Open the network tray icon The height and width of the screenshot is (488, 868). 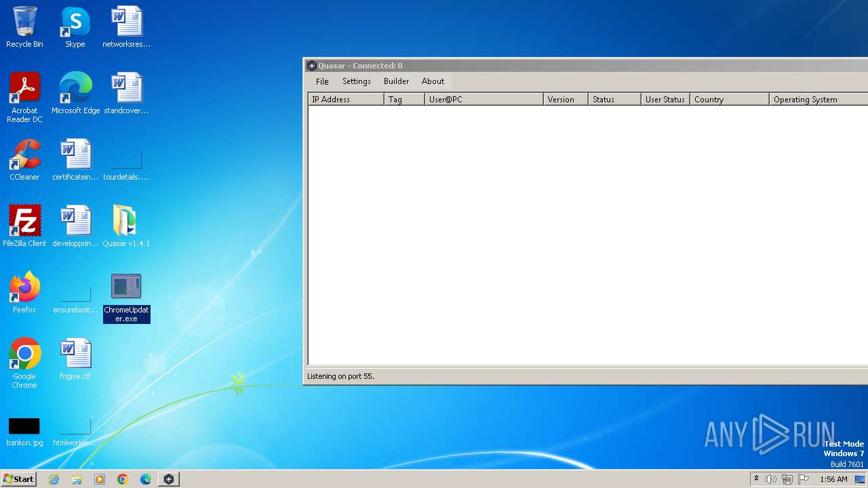point(787,479)
